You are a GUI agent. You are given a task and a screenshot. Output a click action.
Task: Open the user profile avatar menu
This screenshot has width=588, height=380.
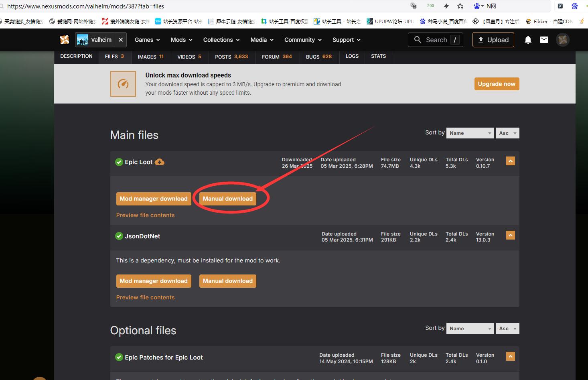click(562, 40)
